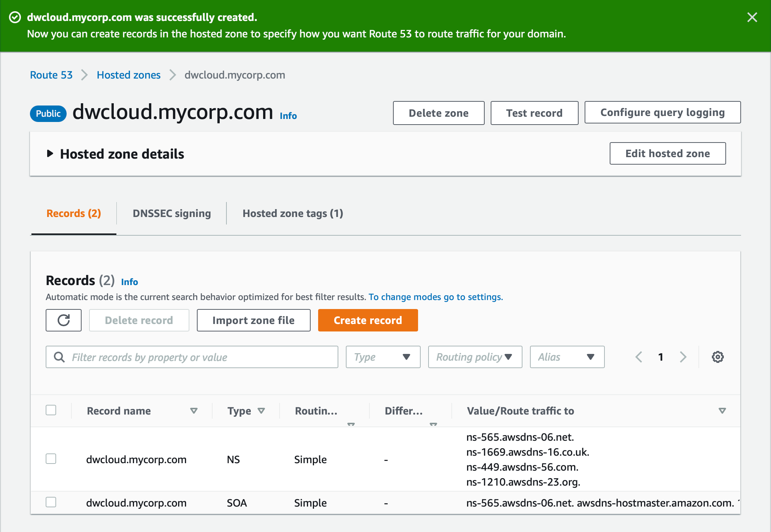
Task: Click the disabled Delete record button
Action: point(139,320)
